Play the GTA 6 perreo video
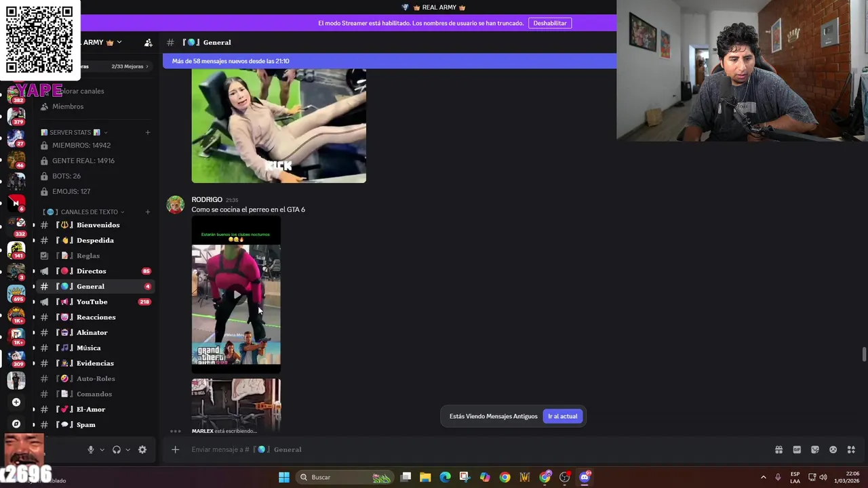The width and height of the screenshot is (868, 488). 236,295
